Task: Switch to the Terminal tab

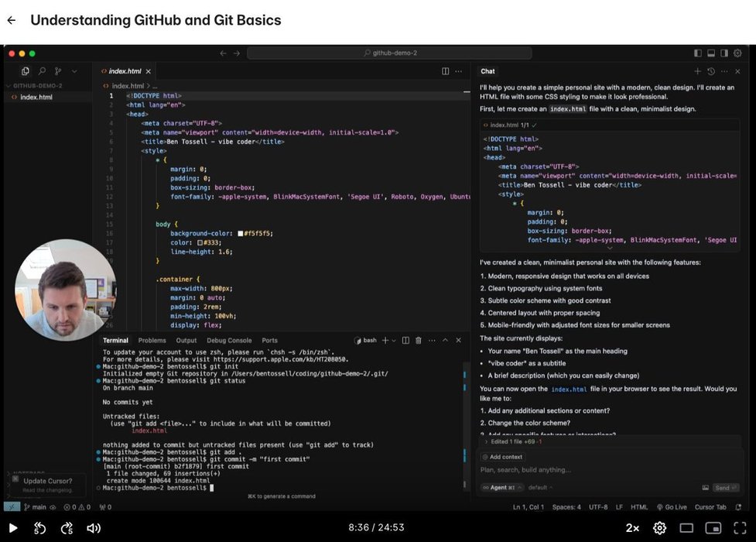Action: tap(116, 341)
